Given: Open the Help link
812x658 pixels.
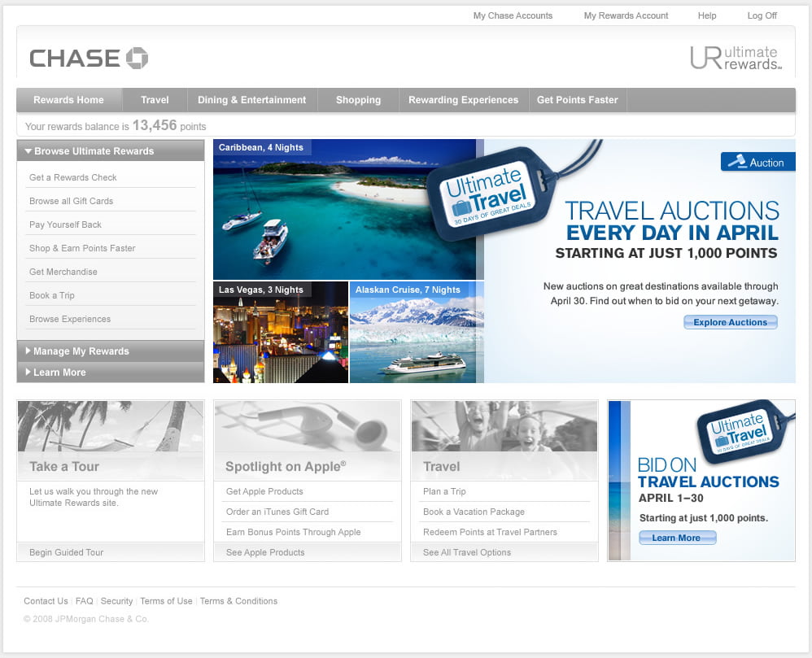Looking at the screenshot, I should point(707,15).
